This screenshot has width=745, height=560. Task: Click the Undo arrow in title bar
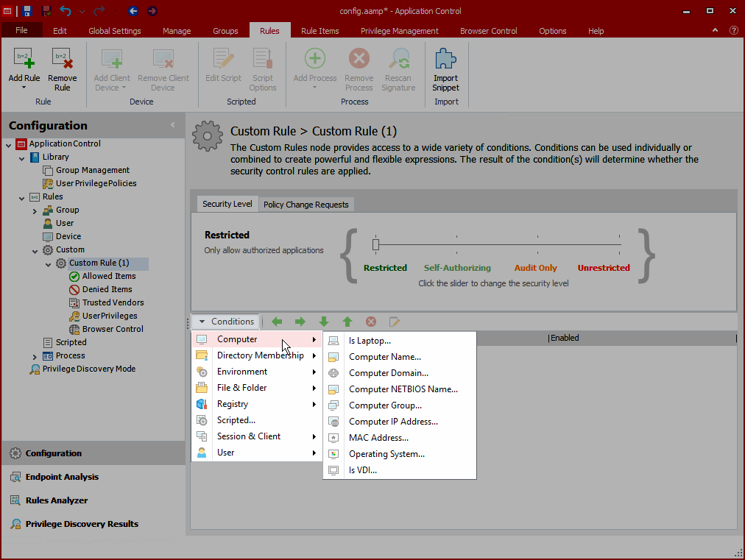(x=66, y=11)
